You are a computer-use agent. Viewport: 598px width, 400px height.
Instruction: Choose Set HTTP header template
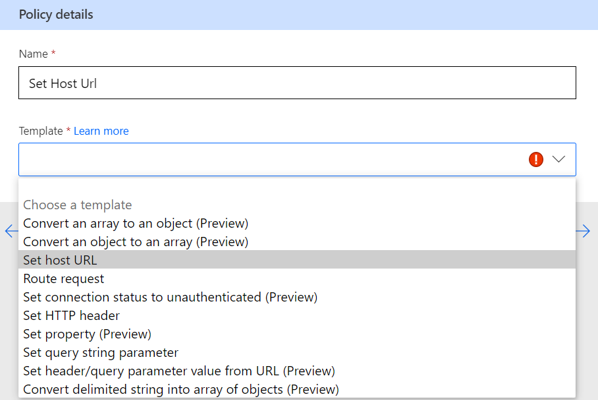click(297, 316)
